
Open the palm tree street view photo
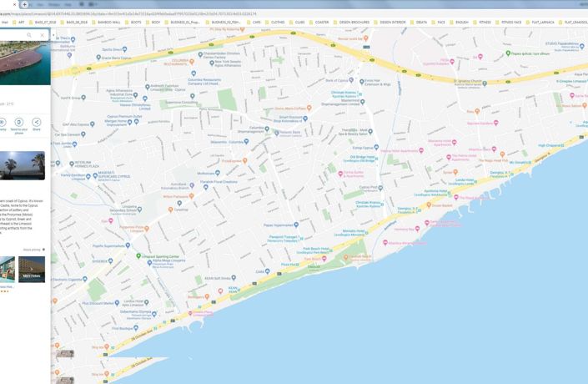(23, 165)
